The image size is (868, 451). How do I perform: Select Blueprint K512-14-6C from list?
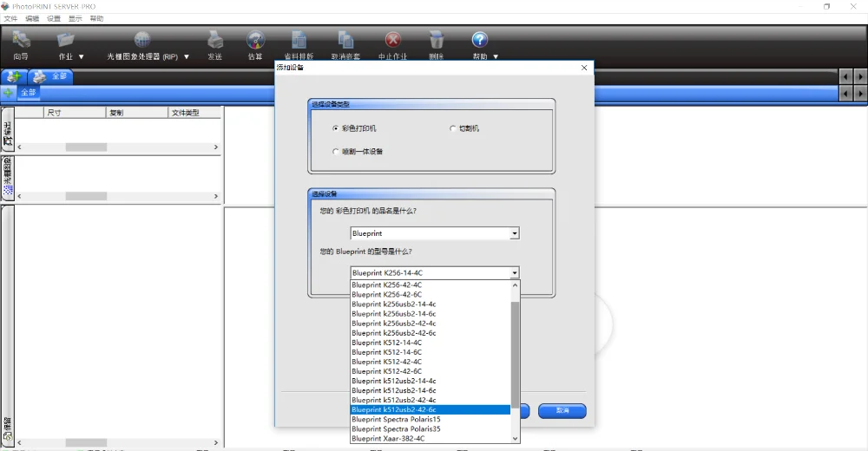[431, 352]
